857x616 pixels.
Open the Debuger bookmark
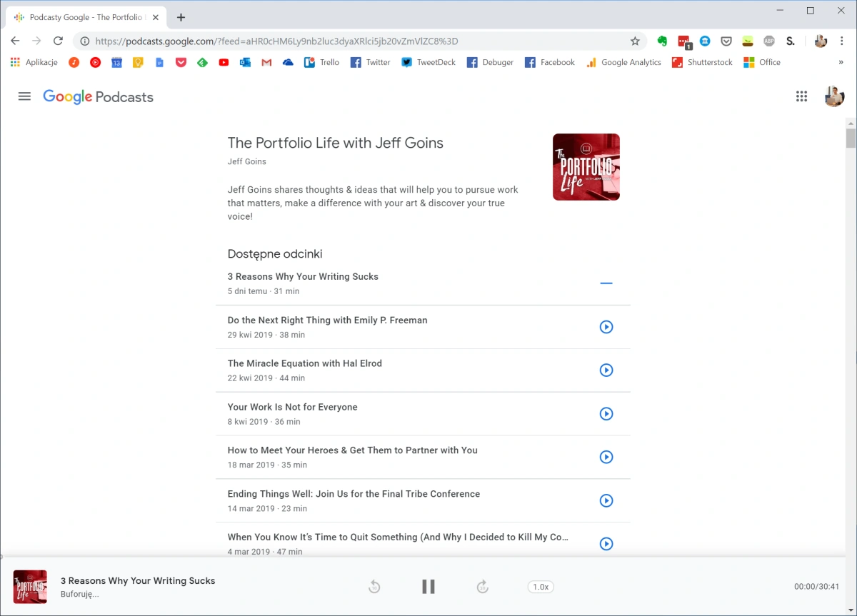pos(490,63)
